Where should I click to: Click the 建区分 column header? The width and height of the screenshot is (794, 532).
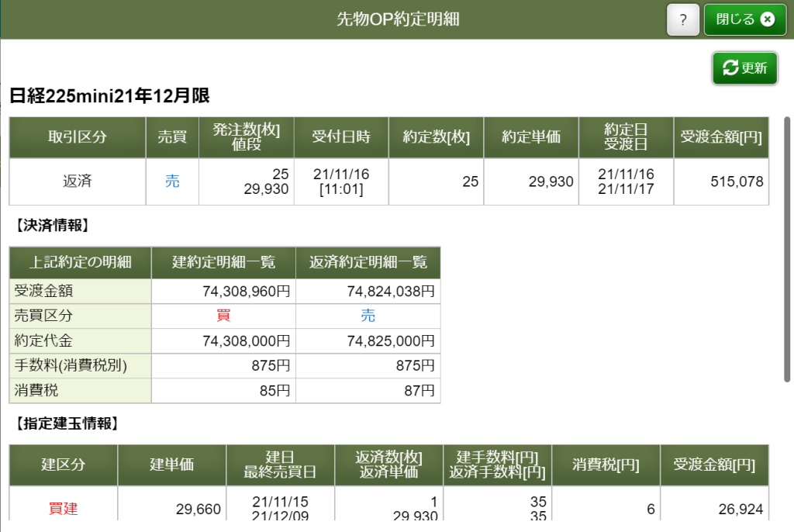point(64,465)
